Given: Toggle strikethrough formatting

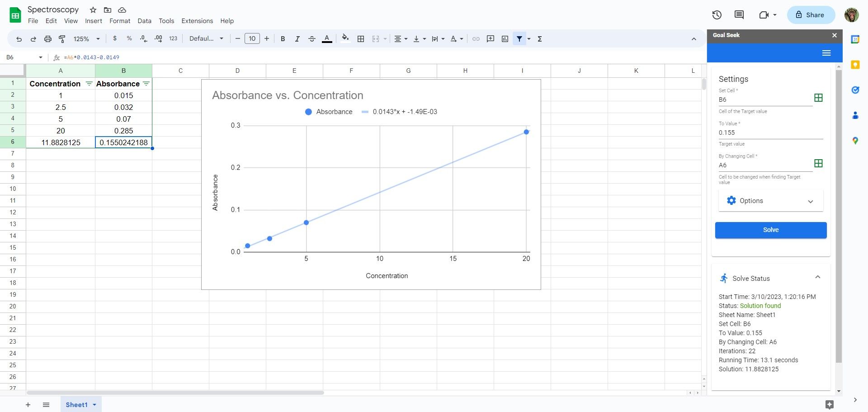Looking at the screenshot, I should tap(311, 39).
